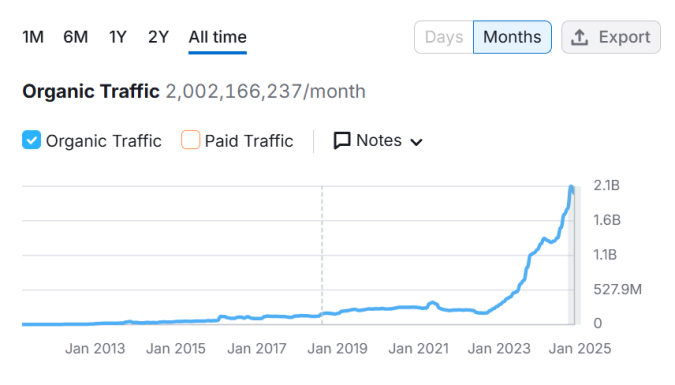Click the traffic line peak near 2.1B

point(571,187)
